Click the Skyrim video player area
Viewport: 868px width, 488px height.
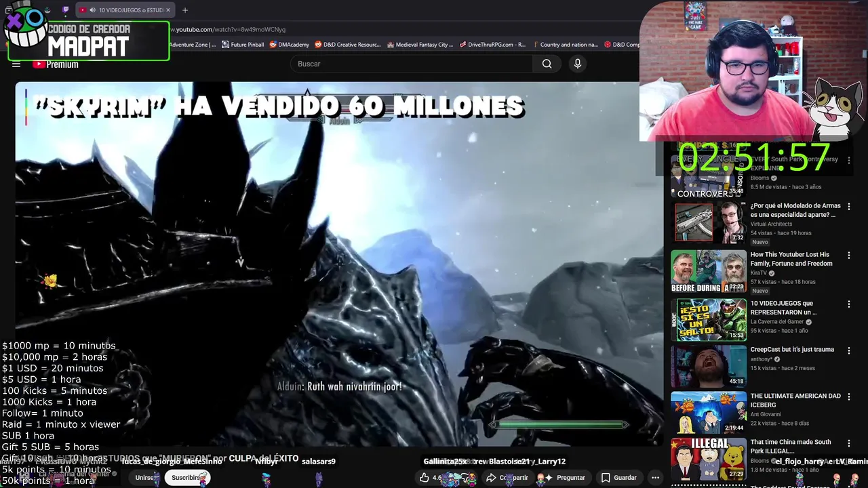339,264
